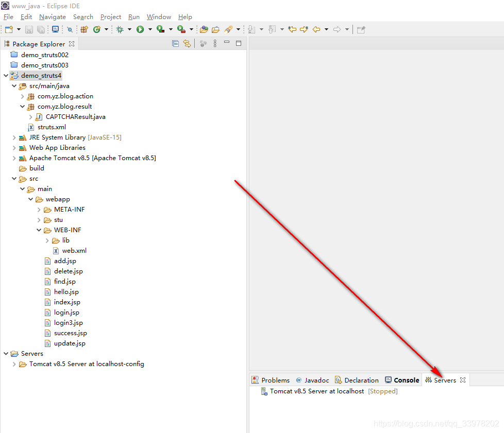Click the Debug bug icon
Screen dimensions: 504x433
click(120, 29)
